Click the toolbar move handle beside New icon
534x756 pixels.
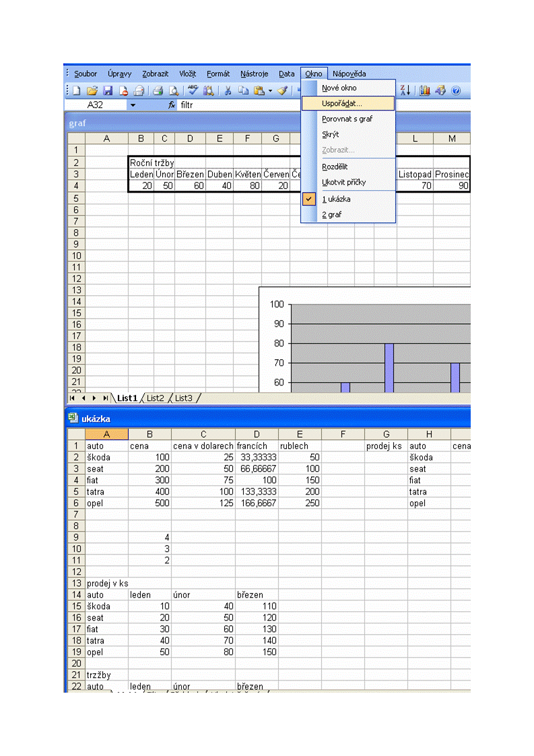coord(67,90)
